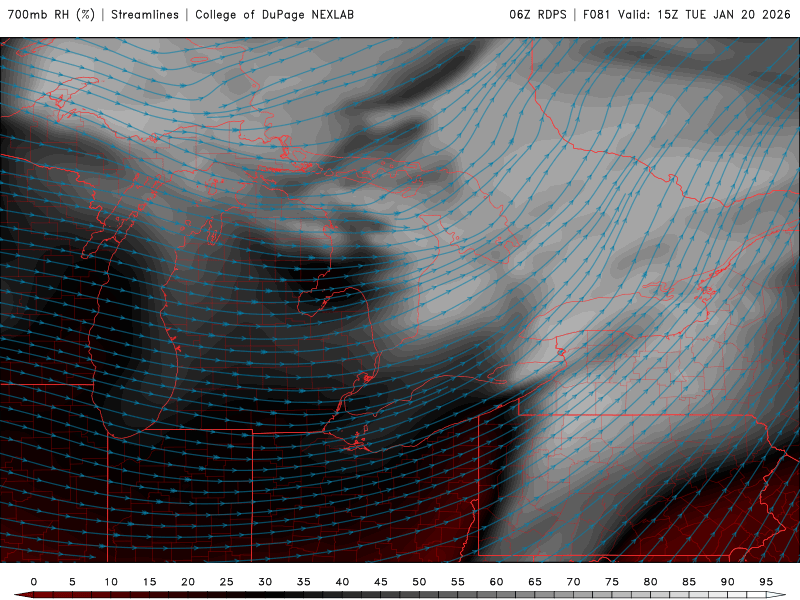Click the colorbar label '30'

click(x=265, y=582)
